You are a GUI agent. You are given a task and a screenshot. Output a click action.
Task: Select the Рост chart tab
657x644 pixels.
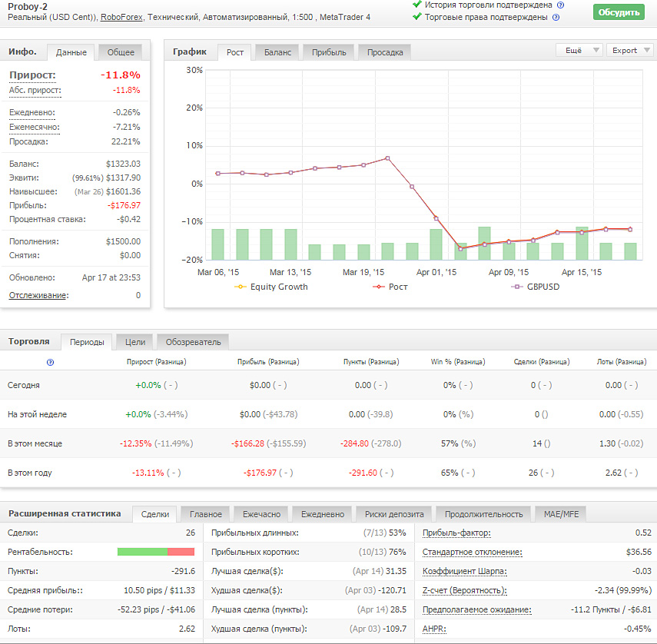(x=234, y=52)
